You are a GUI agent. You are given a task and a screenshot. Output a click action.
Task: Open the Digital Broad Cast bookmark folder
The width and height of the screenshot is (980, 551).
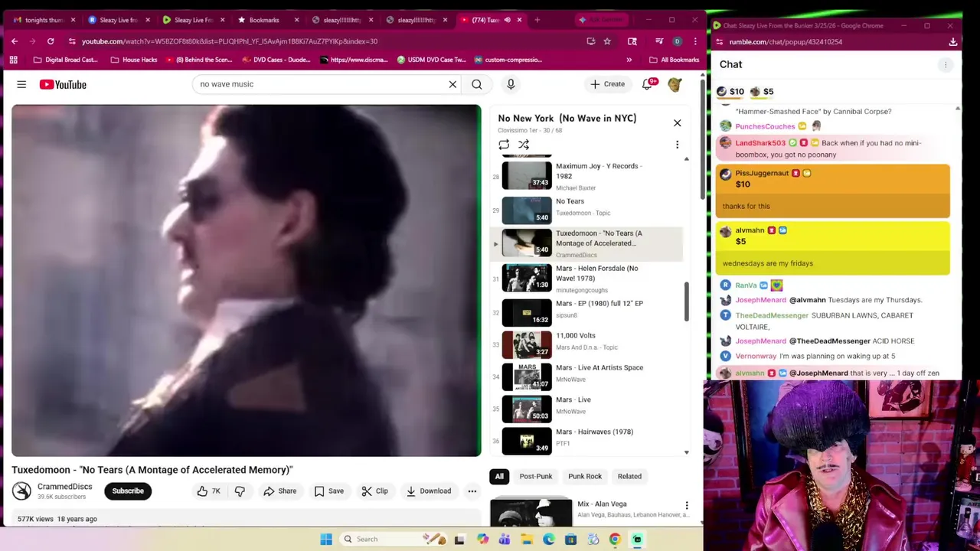[x=66, y=60]
